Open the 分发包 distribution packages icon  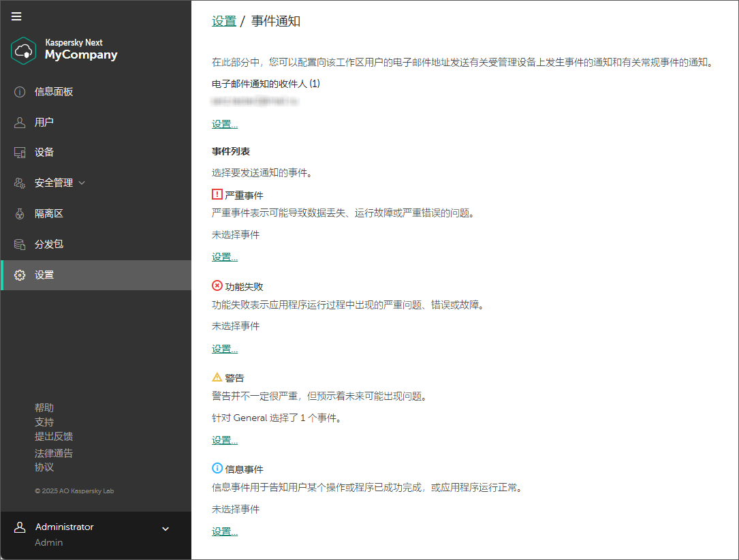click(x=19, y=244)
